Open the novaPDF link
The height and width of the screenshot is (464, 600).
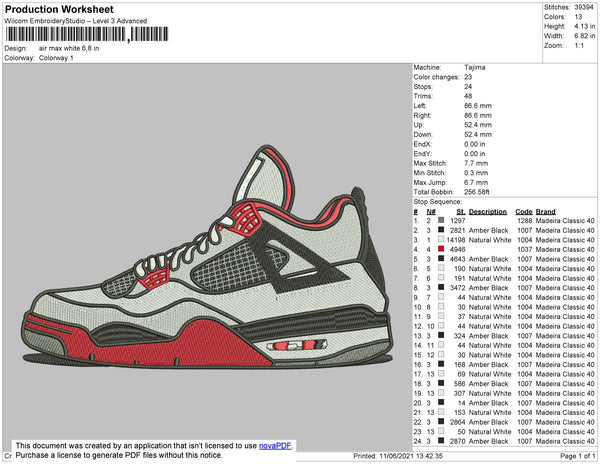275,446
